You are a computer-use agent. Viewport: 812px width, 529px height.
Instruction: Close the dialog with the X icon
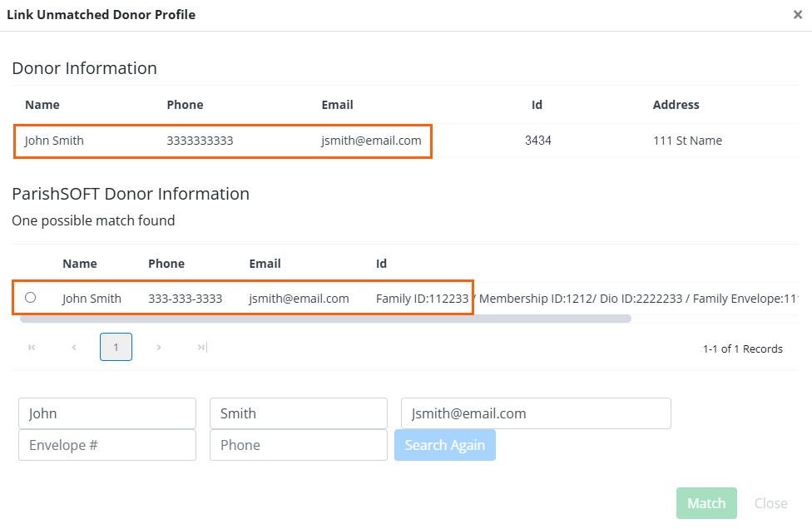(797, 15)
